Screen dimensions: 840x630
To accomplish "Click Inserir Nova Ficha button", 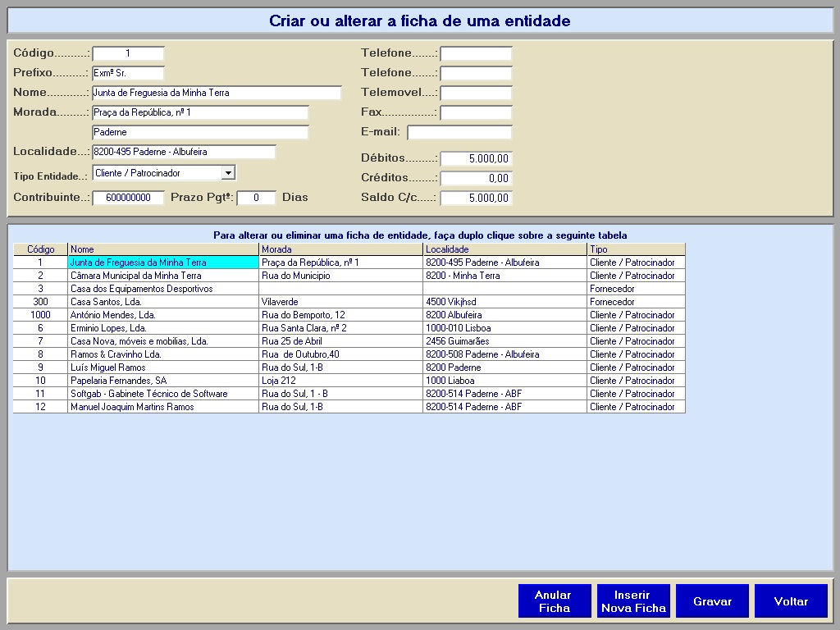I will tap(633, 601).
